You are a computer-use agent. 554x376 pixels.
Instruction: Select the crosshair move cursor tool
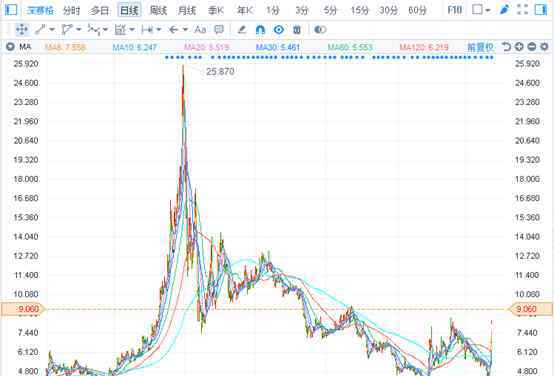pyautogui.click(x=22, y=29)
